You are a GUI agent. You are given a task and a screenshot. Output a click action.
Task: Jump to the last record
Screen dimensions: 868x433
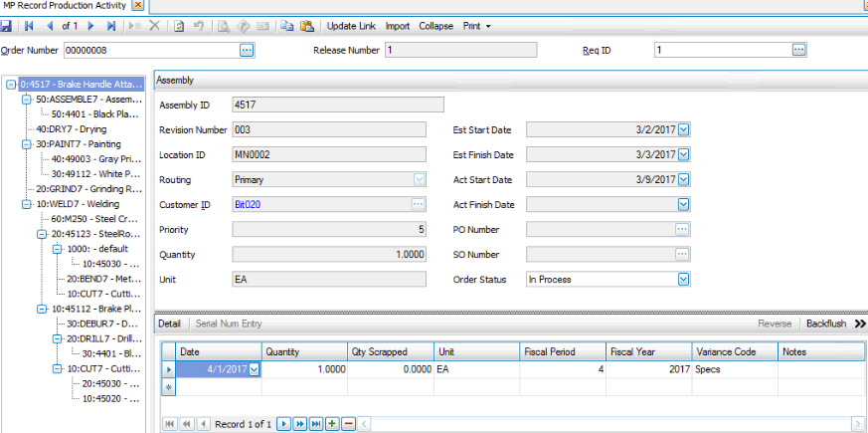tap(110, 25)
